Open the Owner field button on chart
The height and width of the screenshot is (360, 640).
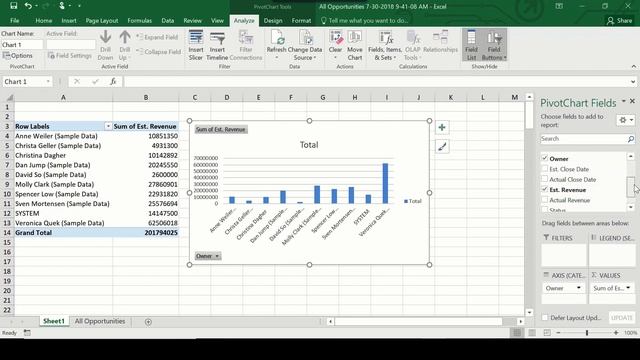208,256
